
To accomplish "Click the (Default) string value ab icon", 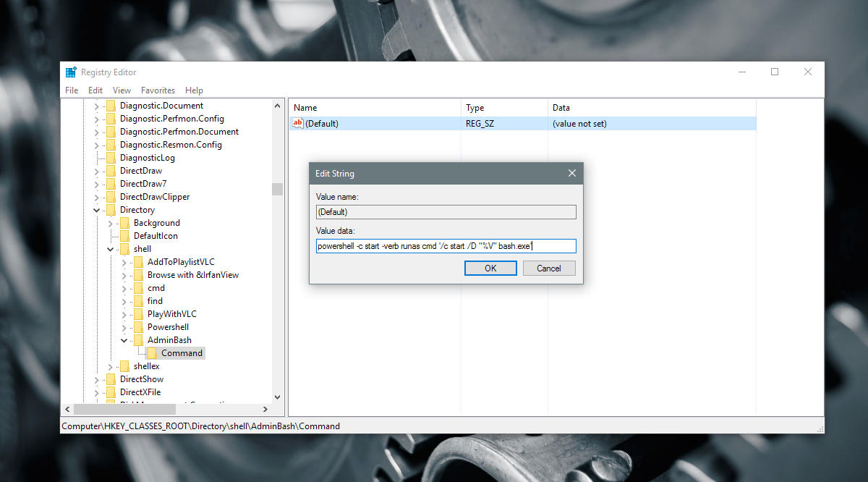I will [297, 124].
